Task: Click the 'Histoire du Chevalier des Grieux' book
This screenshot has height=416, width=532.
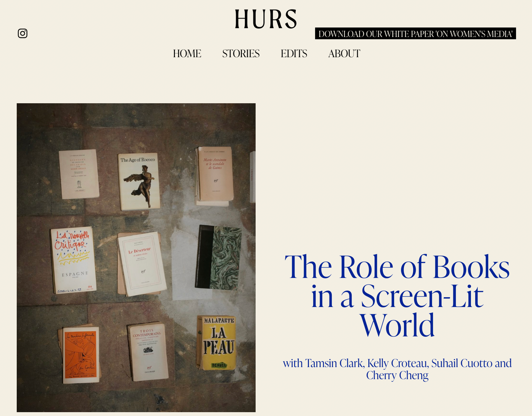Action: (79, 174)
